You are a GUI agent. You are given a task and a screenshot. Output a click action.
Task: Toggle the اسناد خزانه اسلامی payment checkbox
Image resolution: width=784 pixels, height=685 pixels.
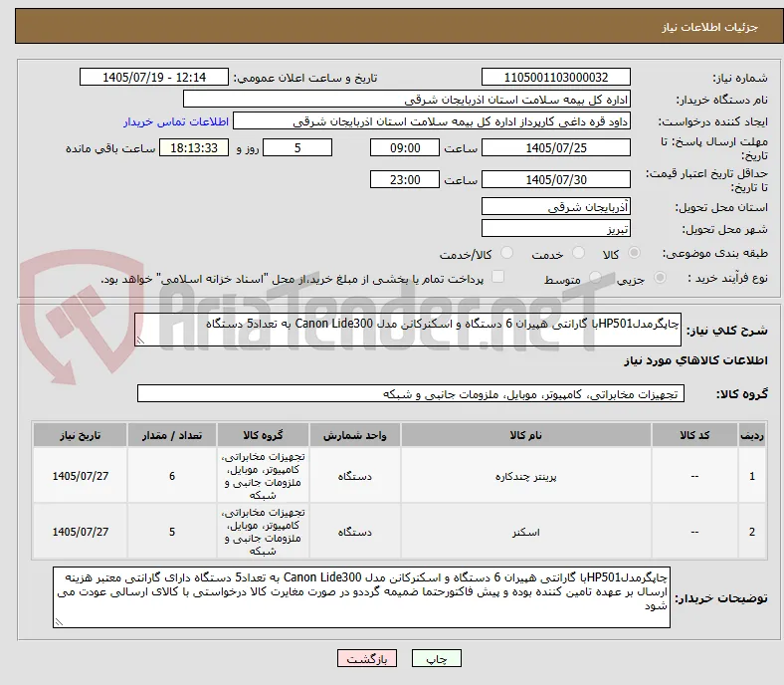498,277
